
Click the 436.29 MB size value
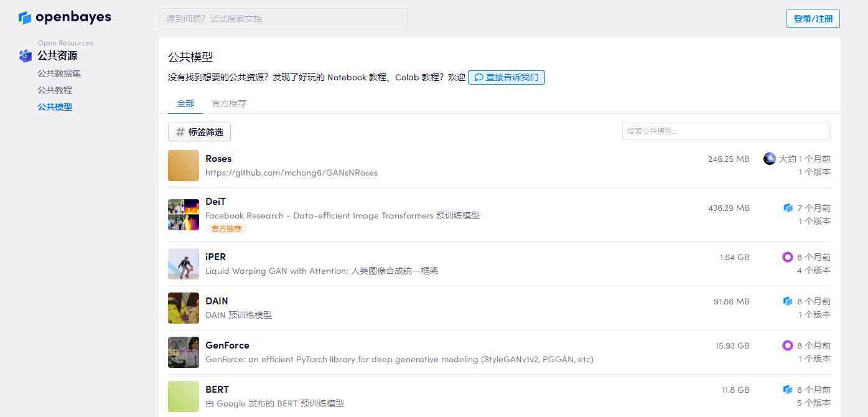click(729, 208)
